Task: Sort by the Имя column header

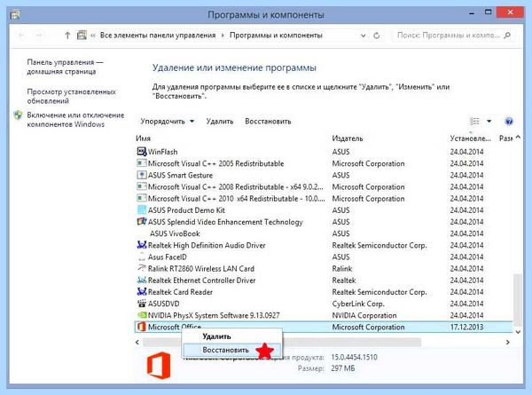Action: click(143, 138)
